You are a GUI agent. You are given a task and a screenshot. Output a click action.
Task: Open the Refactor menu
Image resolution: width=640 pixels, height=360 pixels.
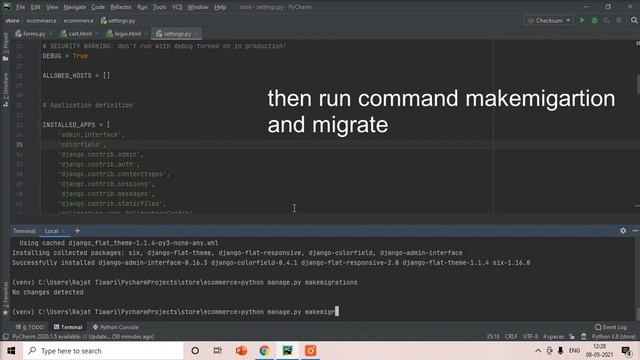(x=121, y=7)
